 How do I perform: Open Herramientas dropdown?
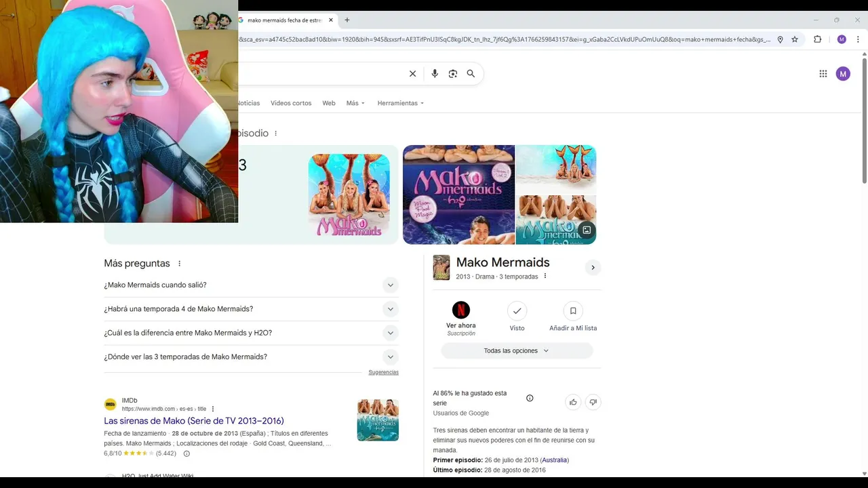(401, 103)
